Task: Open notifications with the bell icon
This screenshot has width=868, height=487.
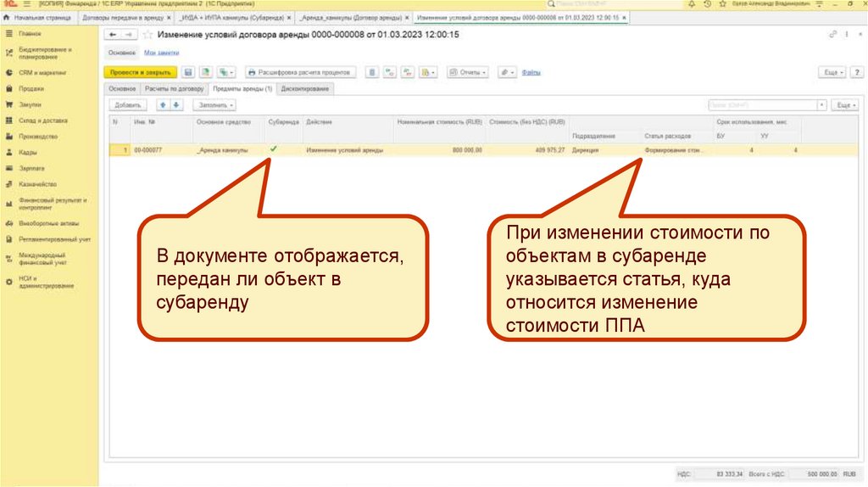Action: pyautogui.click(x=692, y=4)
